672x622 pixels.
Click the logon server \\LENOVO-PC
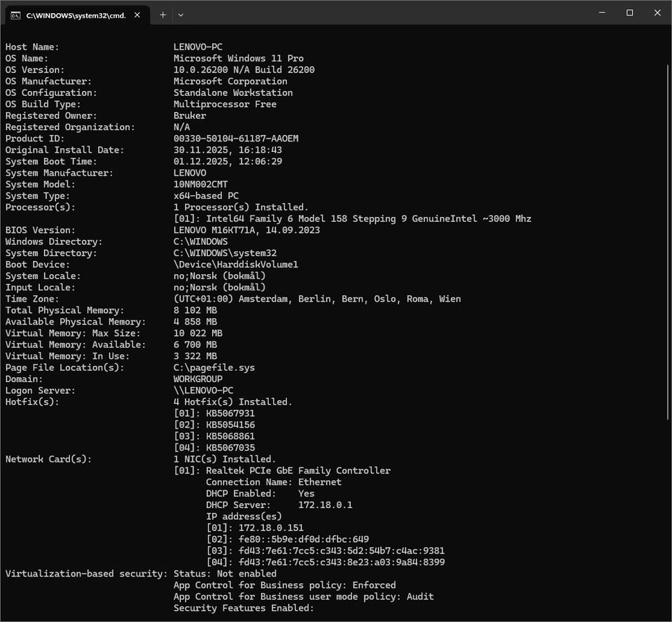pos(203,390)
